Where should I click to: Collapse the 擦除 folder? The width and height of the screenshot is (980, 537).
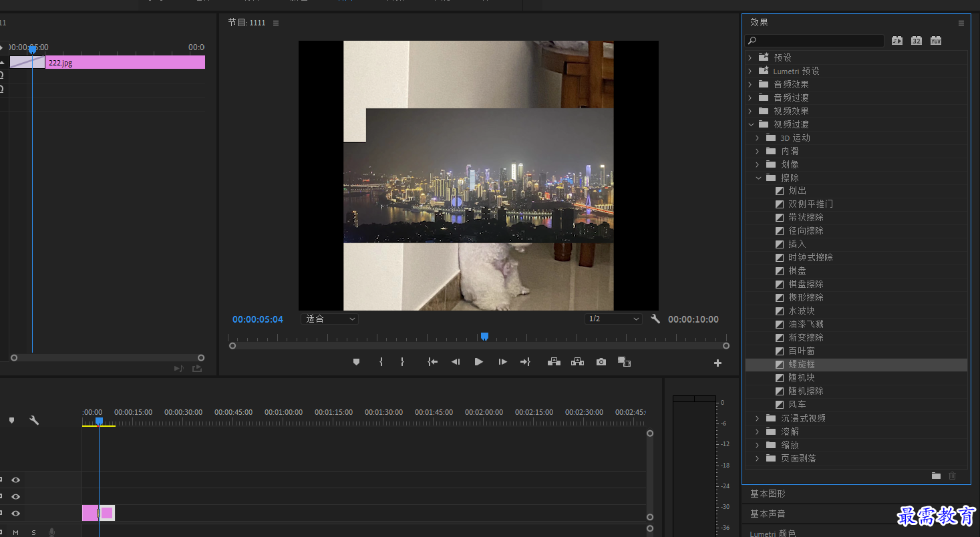click(x=758, y=178)
